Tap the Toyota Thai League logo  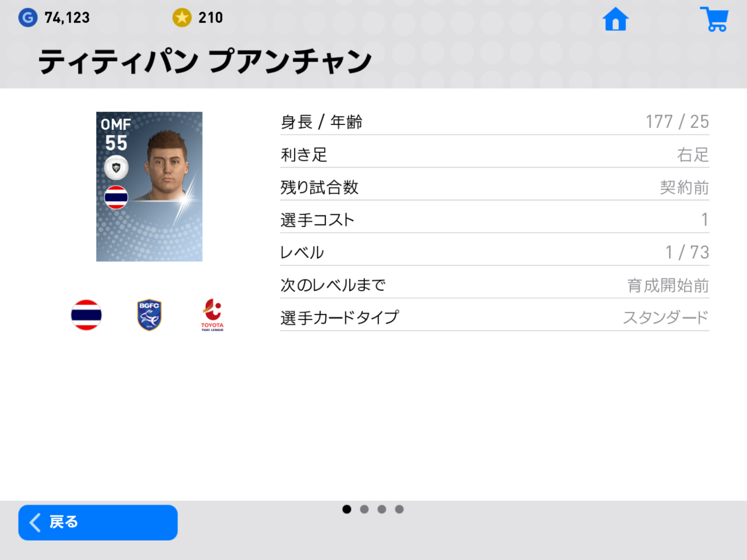[212, 315]
